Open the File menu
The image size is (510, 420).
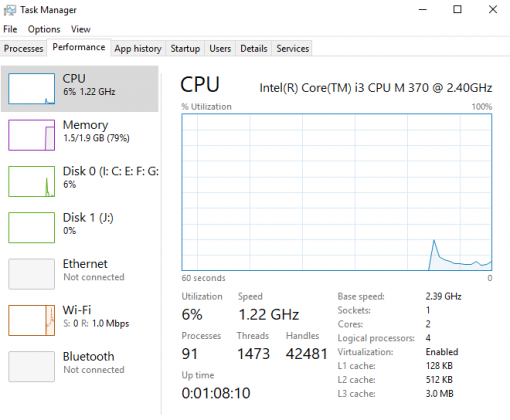[10, 29]
